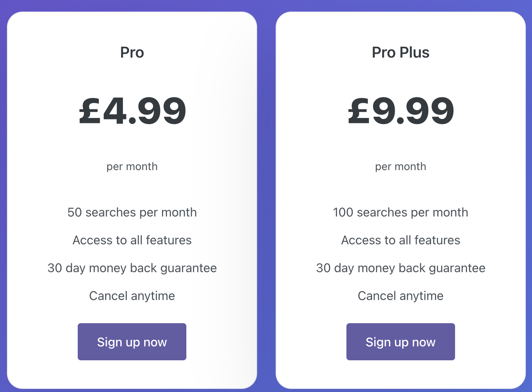
Task: Select the £4.99 price text
Action: coord(133,111)
